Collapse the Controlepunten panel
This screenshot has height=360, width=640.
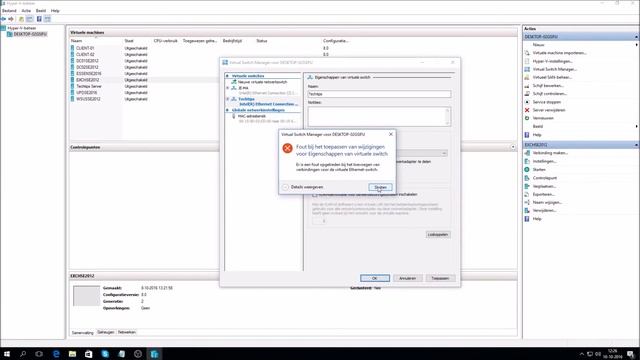pos(513,147)
